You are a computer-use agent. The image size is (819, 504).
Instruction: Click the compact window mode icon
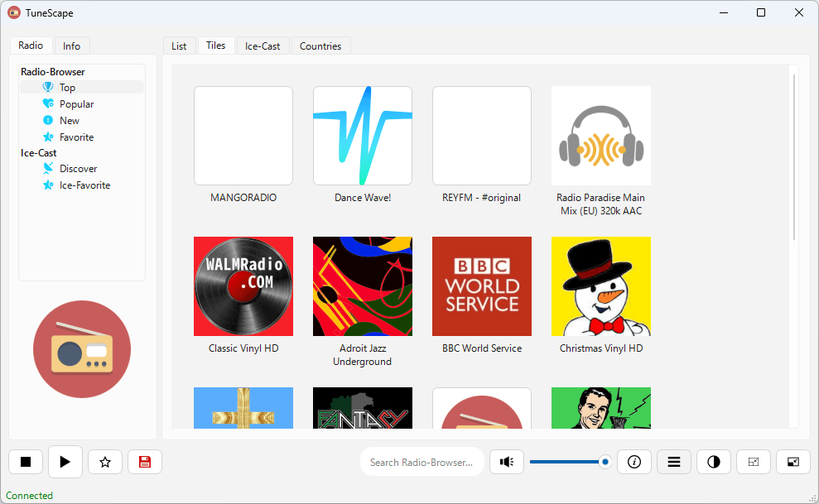(x=754, y=462)
